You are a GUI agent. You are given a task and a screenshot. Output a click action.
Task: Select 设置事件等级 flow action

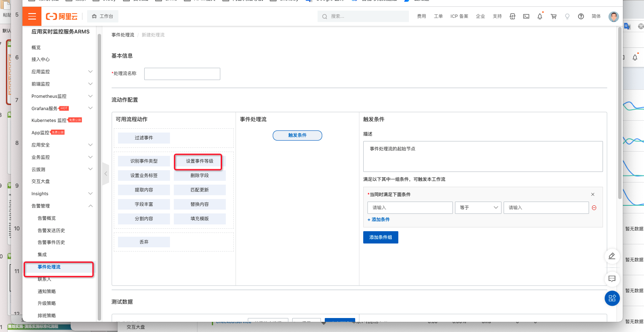(200, 161)
